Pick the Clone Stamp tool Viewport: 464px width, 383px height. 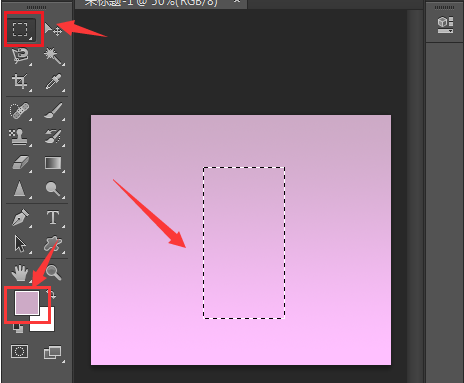point(20,137)
